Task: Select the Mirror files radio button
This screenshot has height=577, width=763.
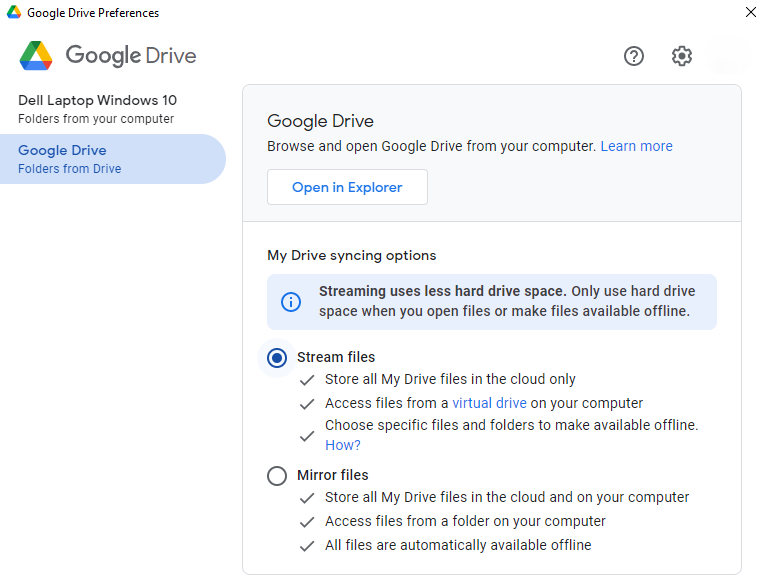Action: pos(277,476)
